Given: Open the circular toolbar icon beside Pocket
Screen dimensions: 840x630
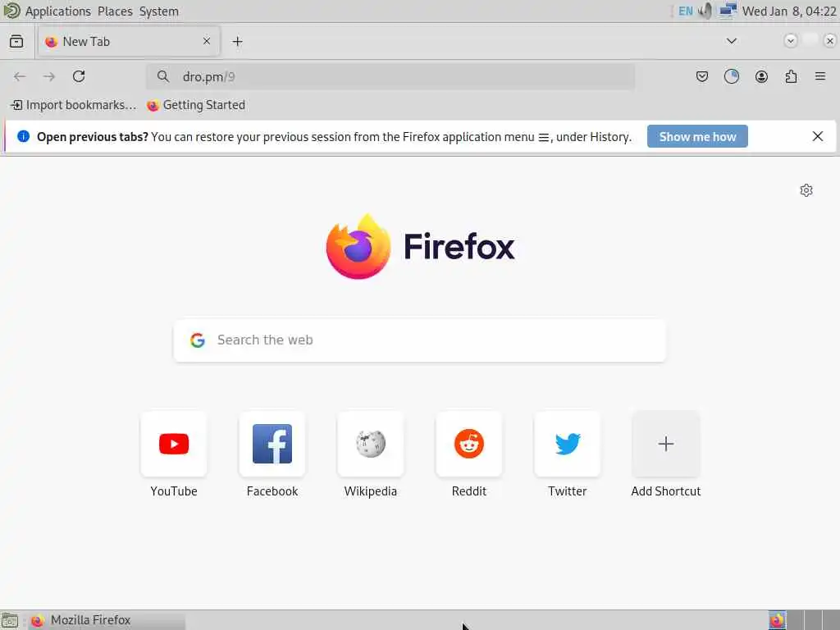Looking at the screenshot, I should [x=731, y=76].
